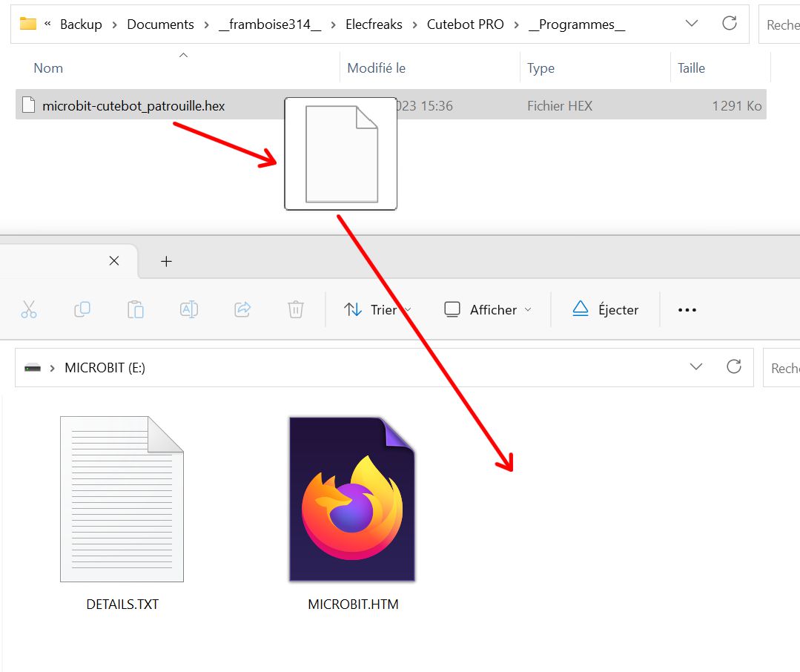Click the Copy icon in toolbar

tap(82, 309)
